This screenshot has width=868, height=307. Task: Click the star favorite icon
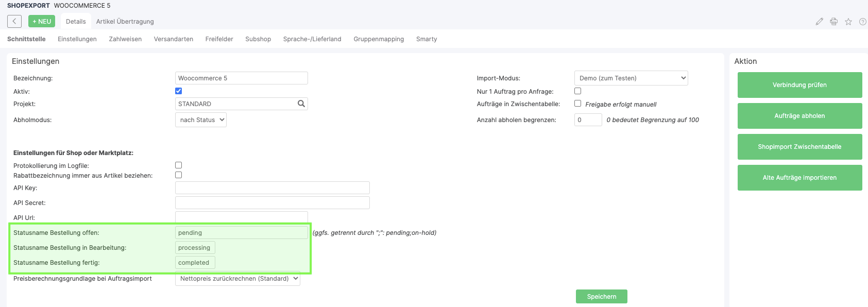click(x=848, y=22)
